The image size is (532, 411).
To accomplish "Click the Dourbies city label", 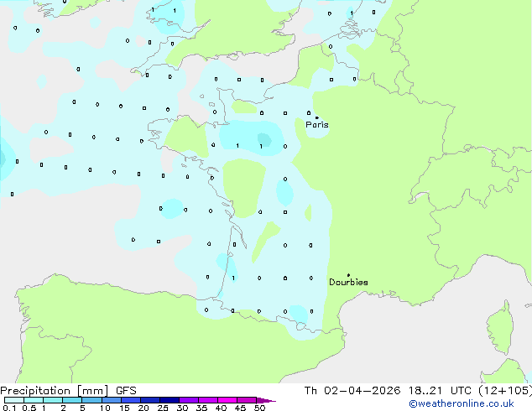I will (348, 282).
